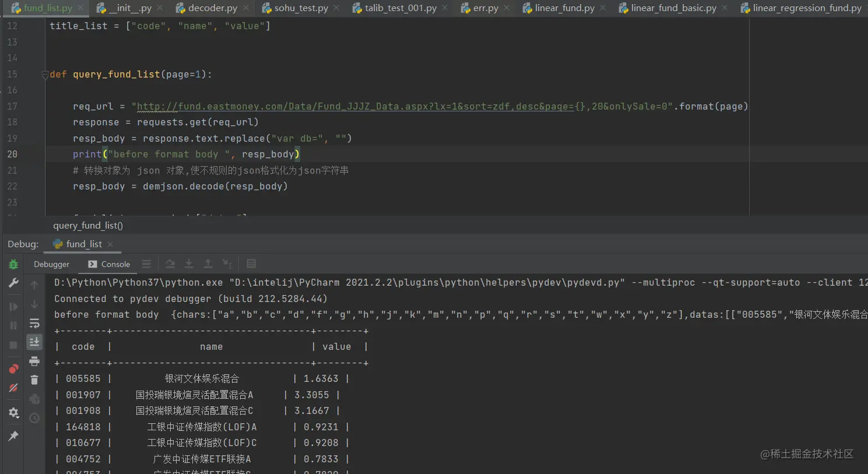Image resolution: width=868 pixels, height=474 pixels.
Task: Print console output with the printer icon
Action: [x=34, y=361]
